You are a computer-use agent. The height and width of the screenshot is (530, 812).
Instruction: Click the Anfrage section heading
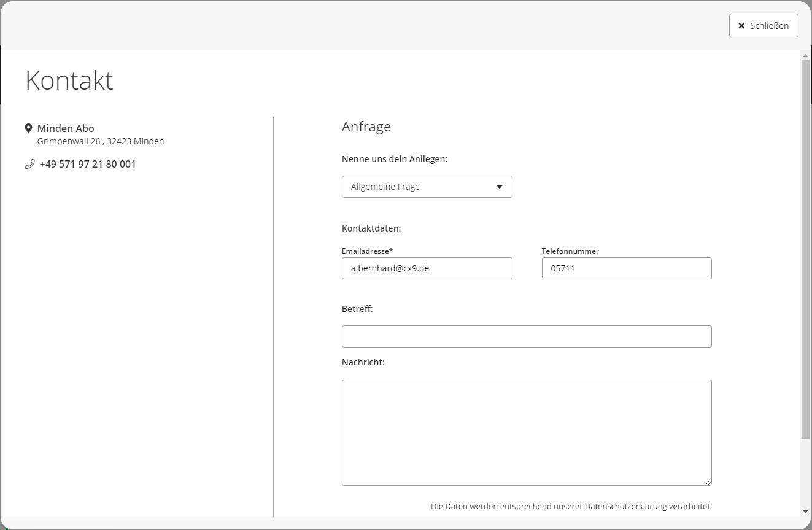[x=366, y=127]
